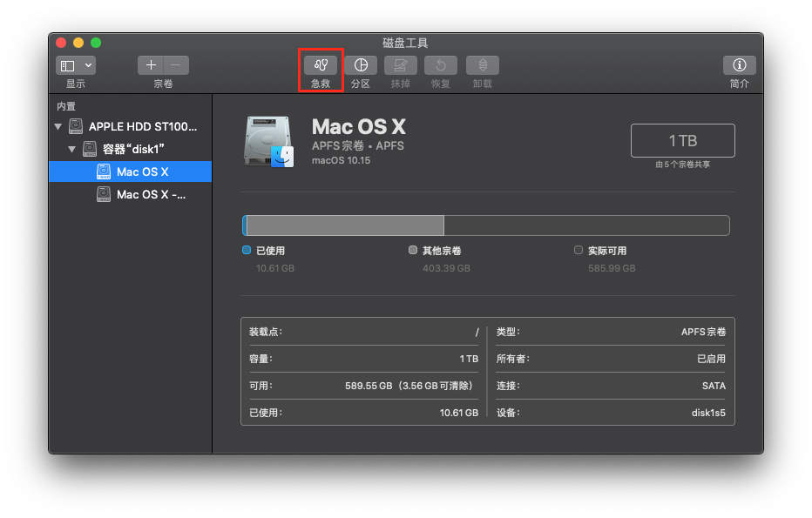Screen dimensions: 812x518
Task: Select the Mac OS X volume in sidebar
Action: (142, 172)
